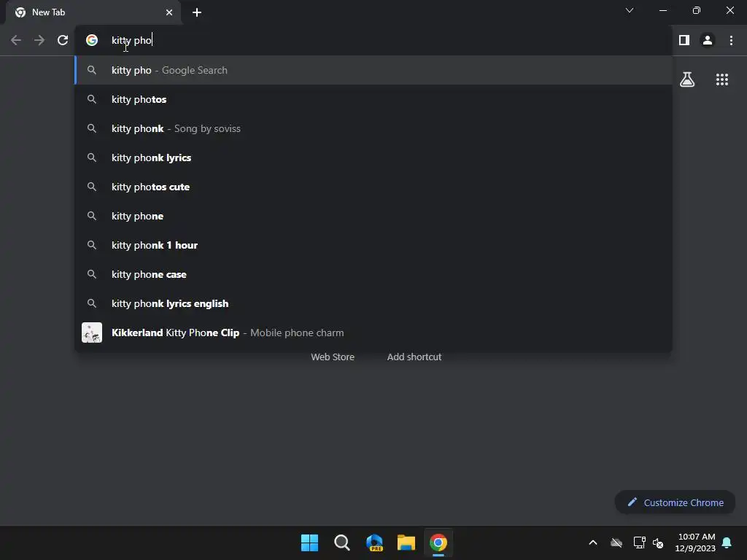This screenshot has height=560, width=747.
Task: Choose 'Kikkerland Kitty Phone Clip' suggestion
Action: point(373,332)
